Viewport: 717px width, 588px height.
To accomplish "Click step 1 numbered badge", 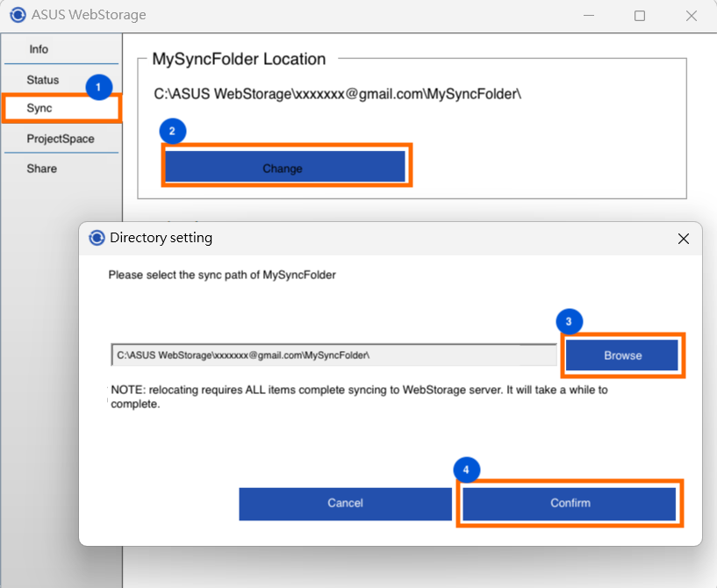I will click(x=99, y=87).
